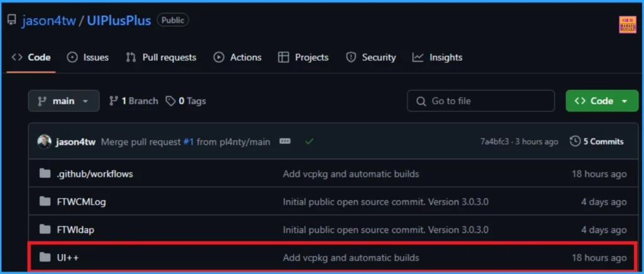Image resolution: width=644 pixels, height=274 pixels.
Task: Click the repository icon beside jason4tw
Action: [x=12, y=19]
